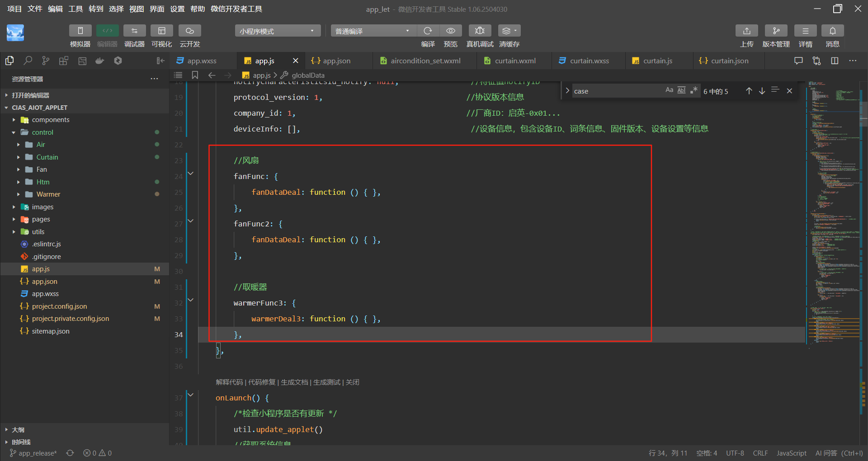Open the Version Management icon
This screenshot has height=461, width=868.
coord(776,31)
